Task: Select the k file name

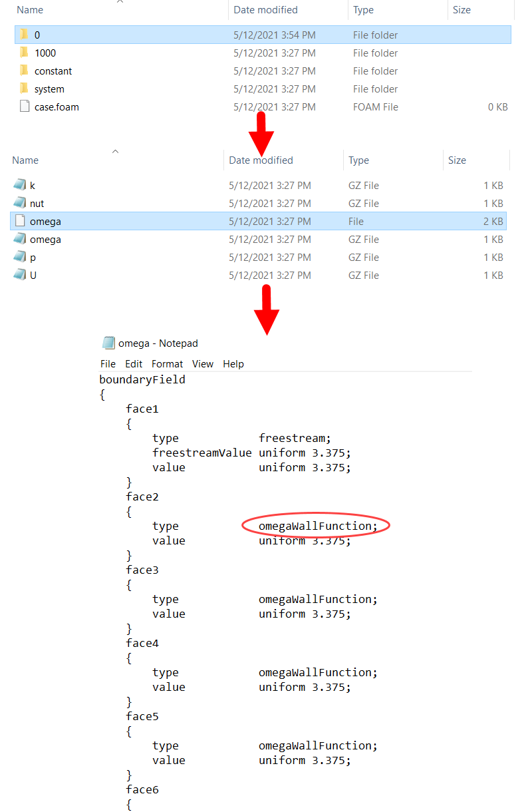Action: coord(33,185)
